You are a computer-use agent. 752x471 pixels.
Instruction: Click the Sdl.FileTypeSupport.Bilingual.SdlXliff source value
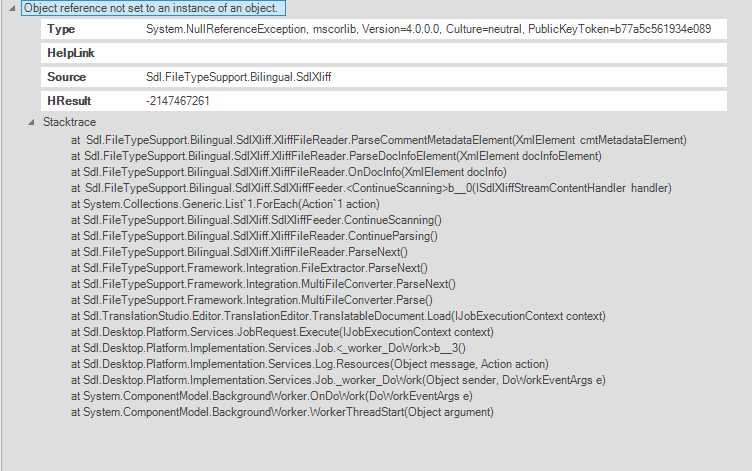238,77
